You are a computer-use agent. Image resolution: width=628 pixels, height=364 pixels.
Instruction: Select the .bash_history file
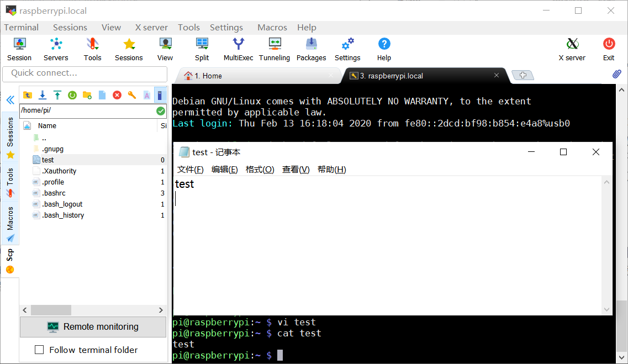pyautogui.click(x=93, y=215)
